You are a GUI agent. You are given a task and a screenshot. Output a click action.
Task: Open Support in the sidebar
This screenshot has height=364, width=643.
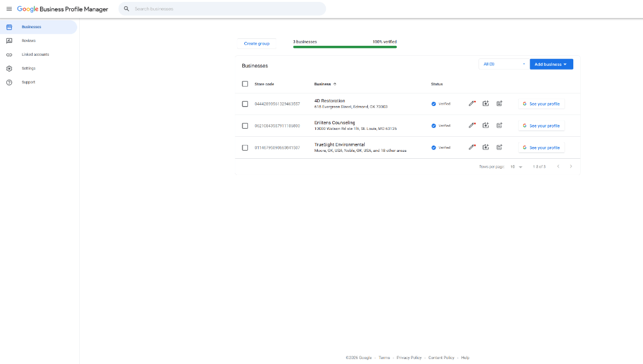[x=38, y=82]
